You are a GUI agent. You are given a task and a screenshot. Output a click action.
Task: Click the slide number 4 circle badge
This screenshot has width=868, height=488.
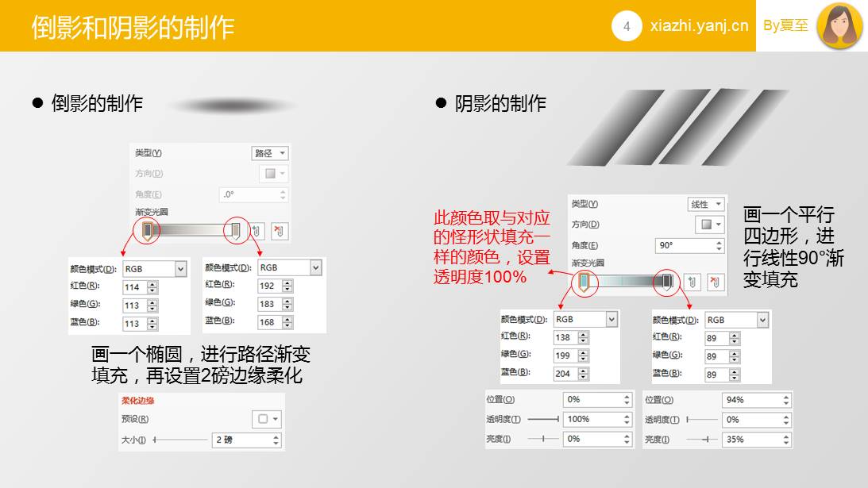(627, 26)
